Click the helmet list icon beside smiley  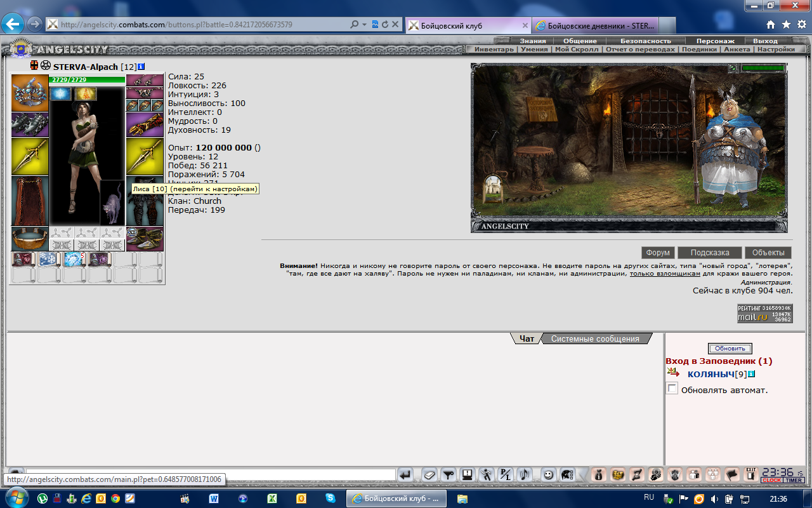pyautogui.click(x=567, y=474)
